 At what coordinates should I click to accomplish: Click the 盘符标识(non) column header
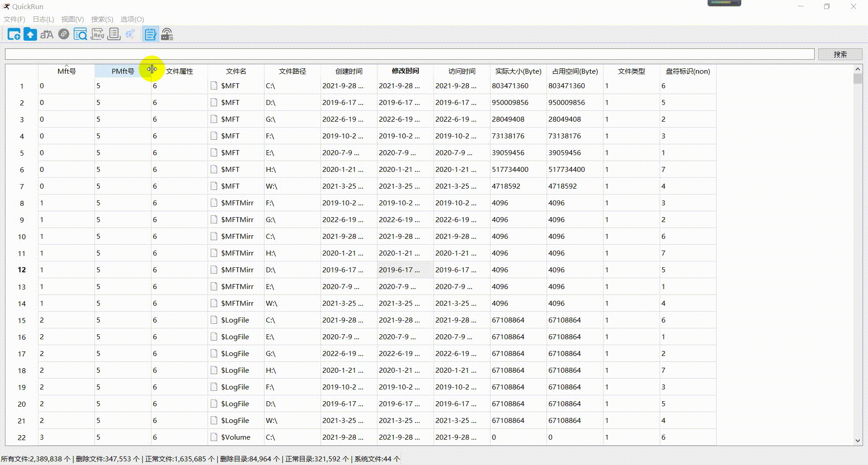point(688,71)
